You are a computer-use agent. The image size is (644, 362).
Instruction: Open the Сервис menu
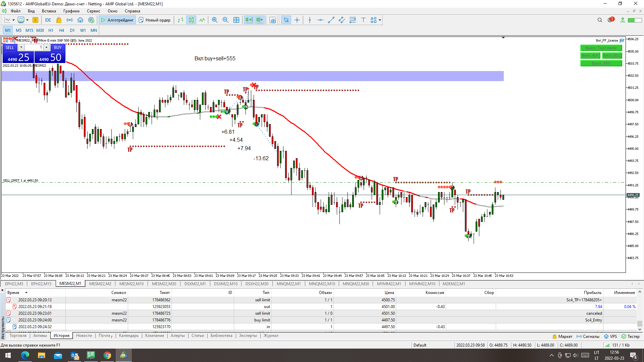[x=93, y=11]
